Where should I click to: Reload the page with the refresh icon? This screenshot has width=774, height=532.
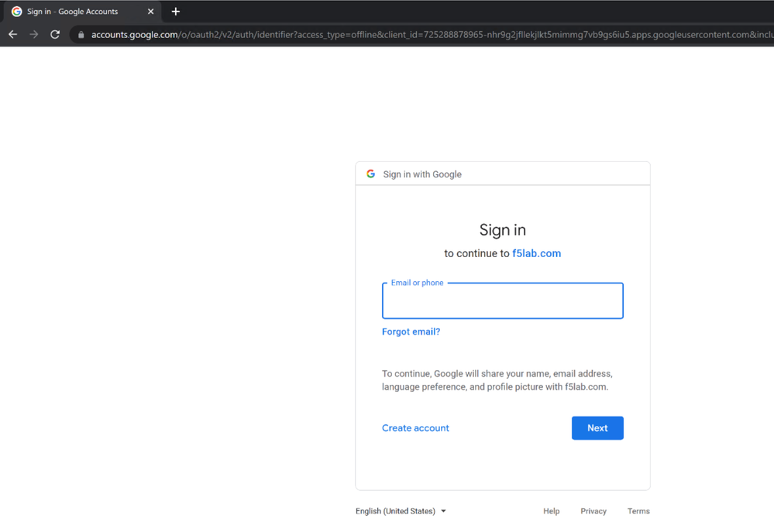pos(55,35)
